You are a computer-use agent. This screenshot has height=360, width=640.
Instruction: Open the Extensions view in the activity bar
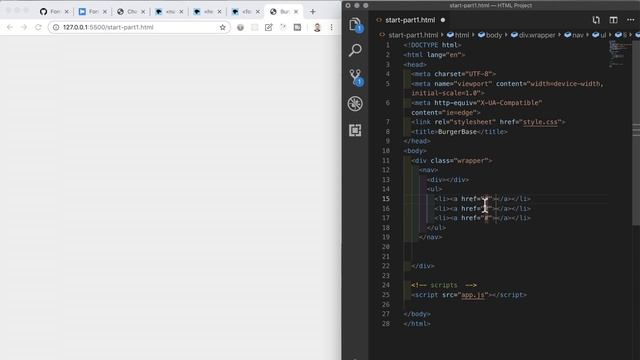(355, 130)
